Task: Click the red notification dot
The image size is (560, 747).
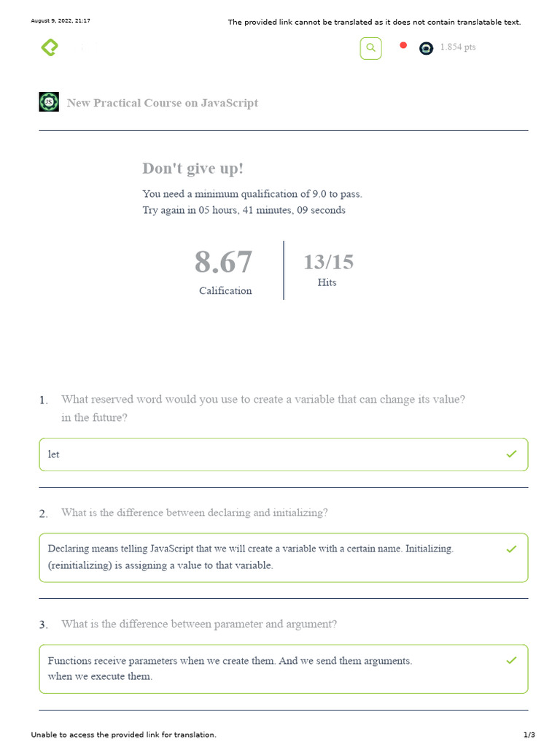Action: 402,46
